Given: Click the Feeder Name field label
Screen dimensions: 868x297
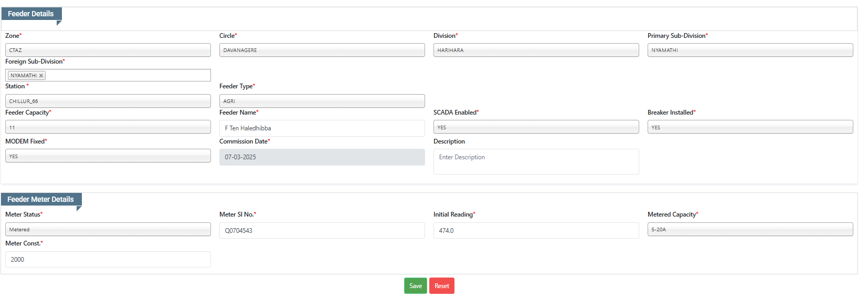Looking at the screenshot, I should point(239,112).
